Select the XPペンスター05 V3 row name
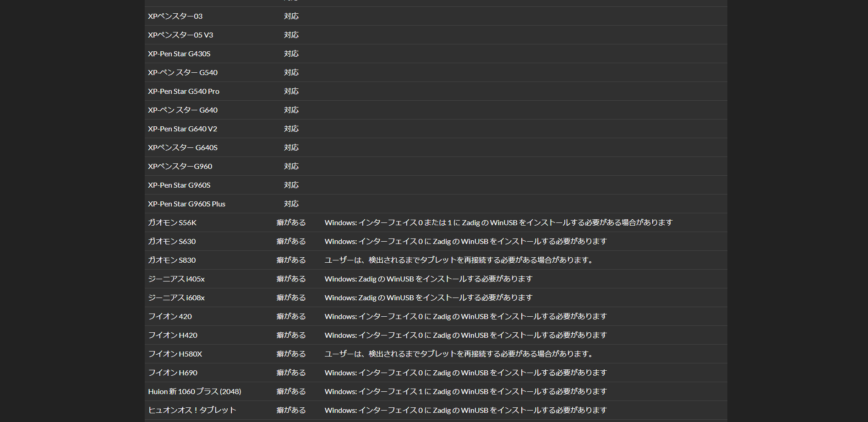 pos(180,35)
